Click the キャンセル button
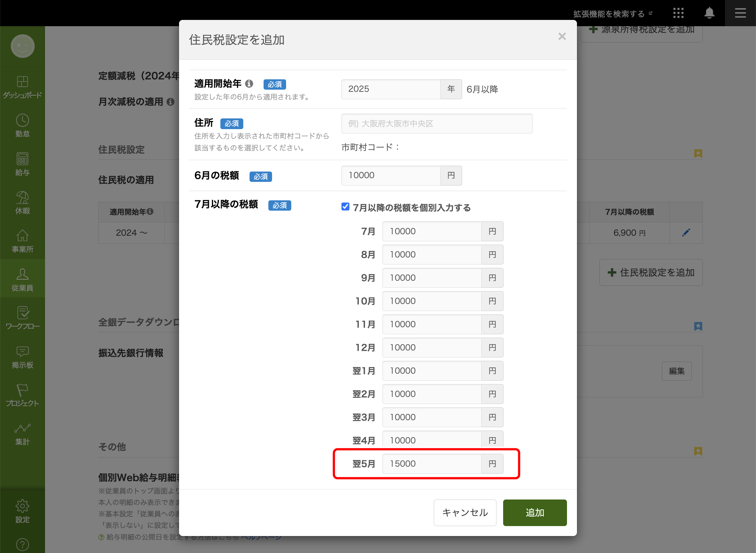 pos(465,512)
